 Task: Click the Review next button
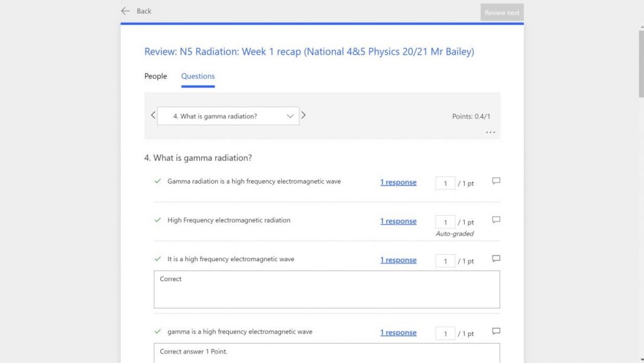pos(501,11)
